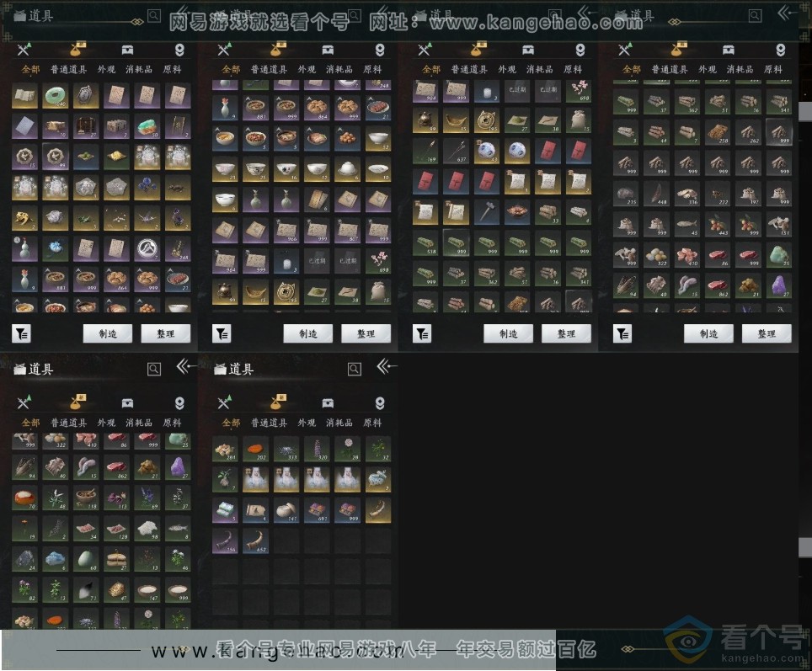This screenshot has width=812, height=671.
Task: Open search in the bottom second 道具 panel
Action: click(355, 369)
